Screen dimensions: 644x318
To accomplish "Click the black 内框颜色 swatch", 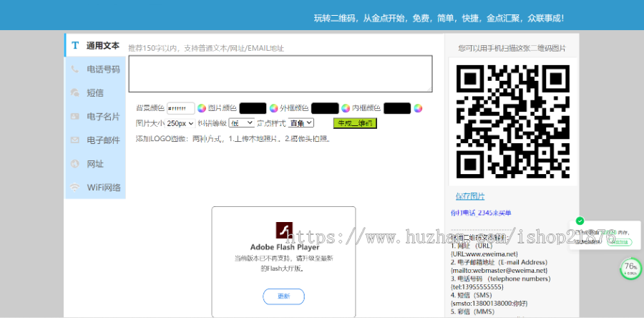I will pos(397,108).
